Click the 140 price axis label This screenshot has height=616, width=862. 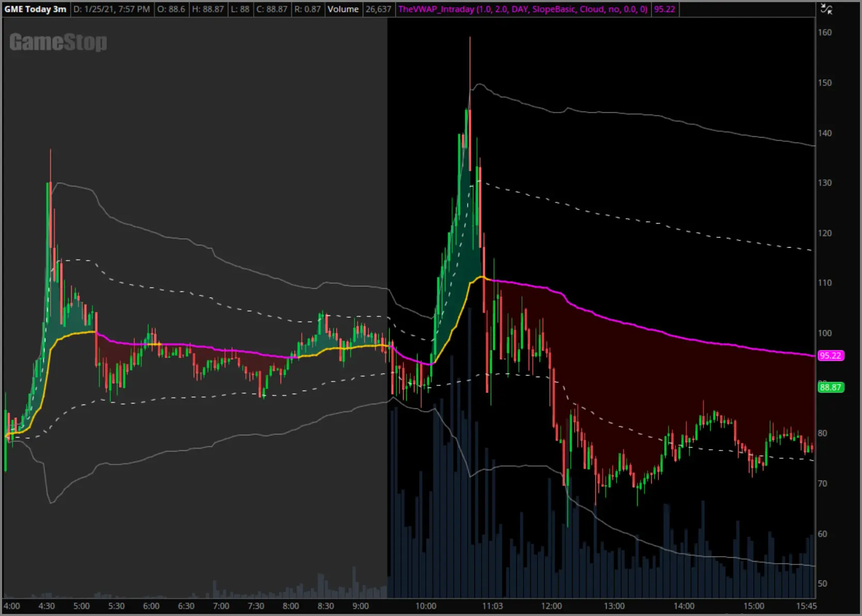(x=825, y=133)
